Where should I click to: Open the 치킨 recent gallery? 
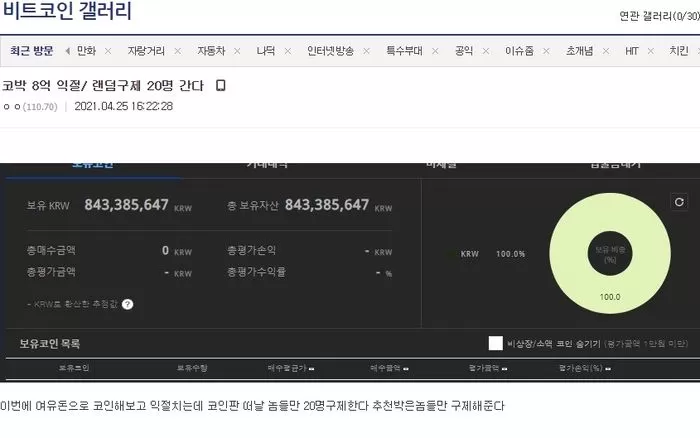tap(679, 51)
